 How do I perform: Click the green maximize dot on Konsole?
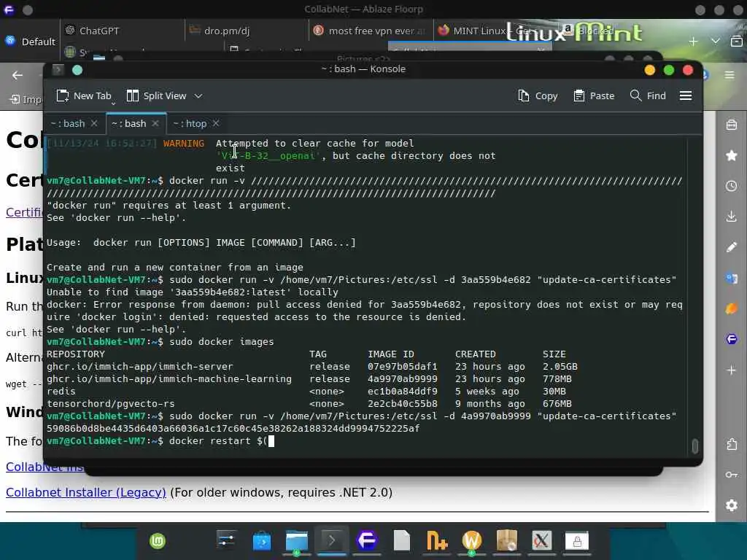(x=669, y=71)
